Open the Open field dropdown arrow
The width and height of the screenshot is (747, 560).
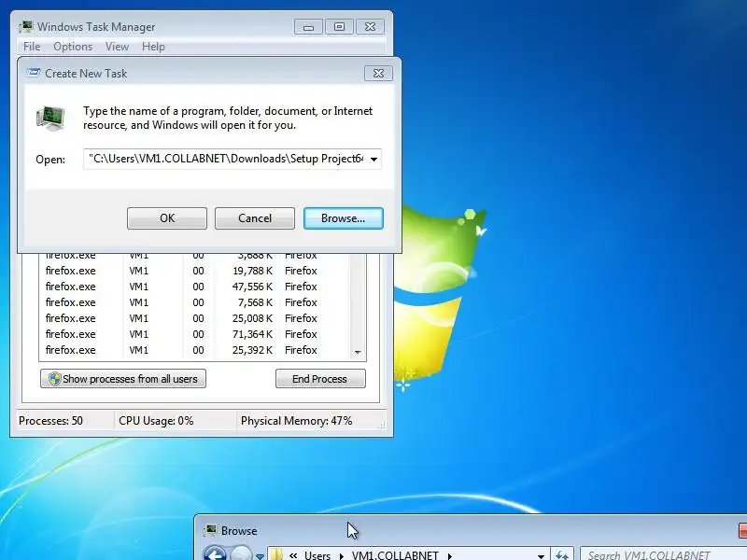pos(374,159)
